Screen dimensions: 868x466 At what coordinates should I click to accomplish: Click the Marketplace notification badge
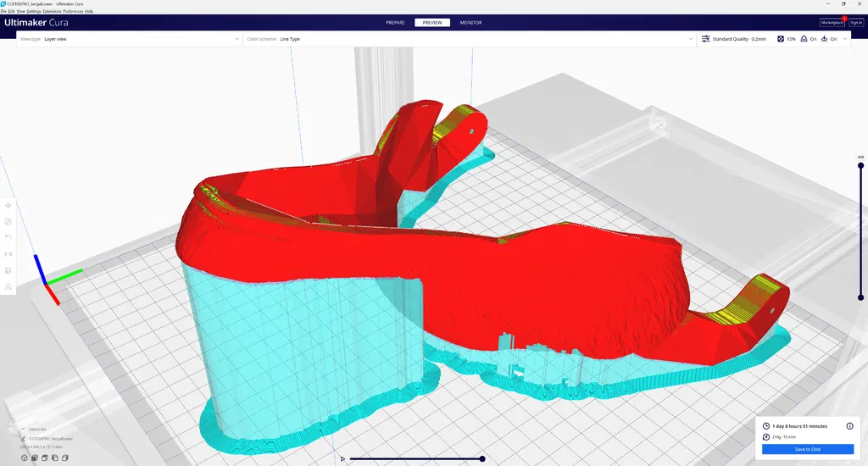844,19
